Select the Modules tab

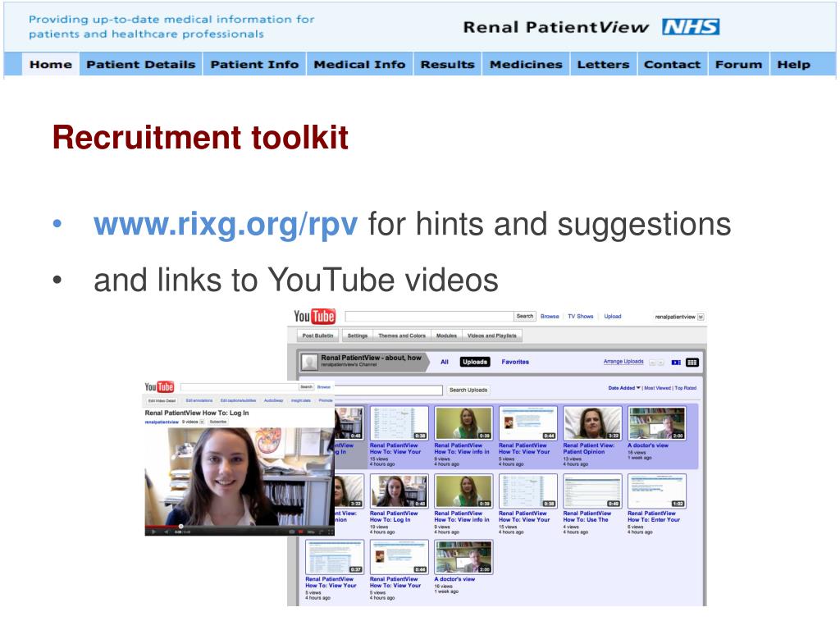tap(446, 336)
